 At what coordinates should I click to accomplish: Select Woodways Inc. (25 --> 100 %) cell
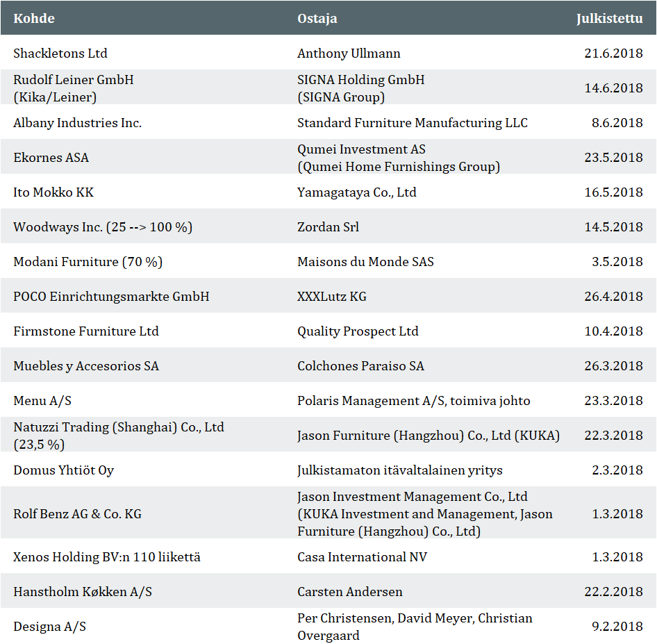point(103,227)
